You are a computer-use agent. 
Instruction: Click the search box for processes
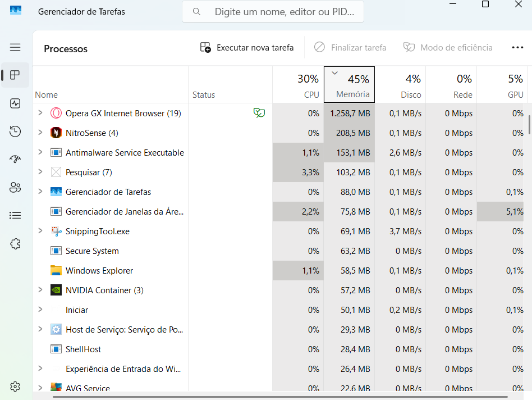[x=273, y=12]
